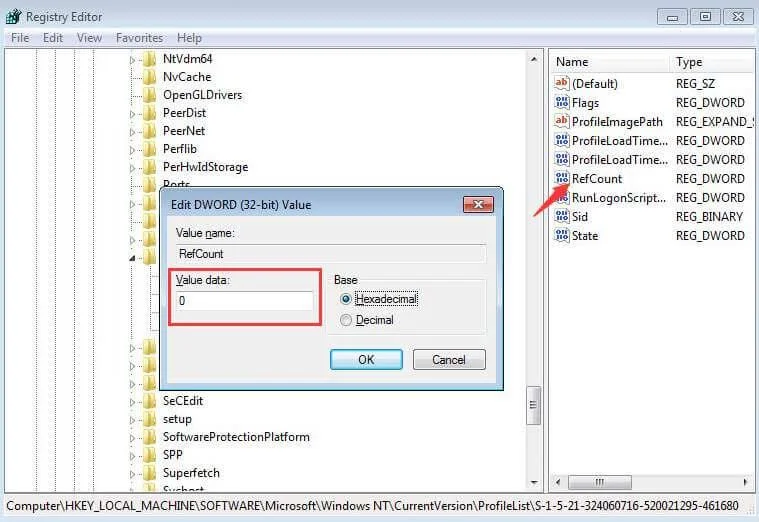
Task: Open the File menu
Action: pos(20,38)
